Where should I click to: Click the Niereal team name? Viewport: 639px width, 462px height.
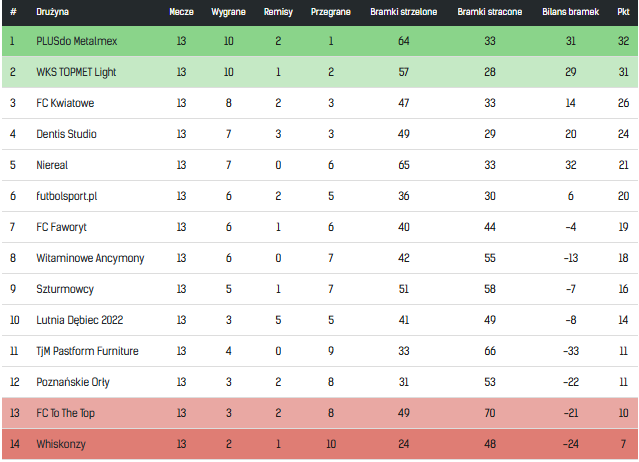pos(52,165)
